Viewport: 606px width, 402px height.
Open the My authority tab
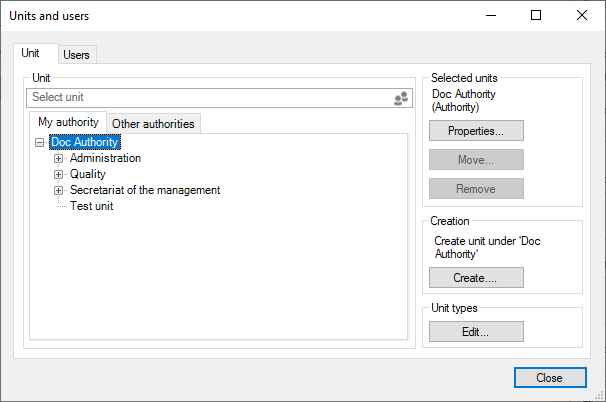pos(68,123)
